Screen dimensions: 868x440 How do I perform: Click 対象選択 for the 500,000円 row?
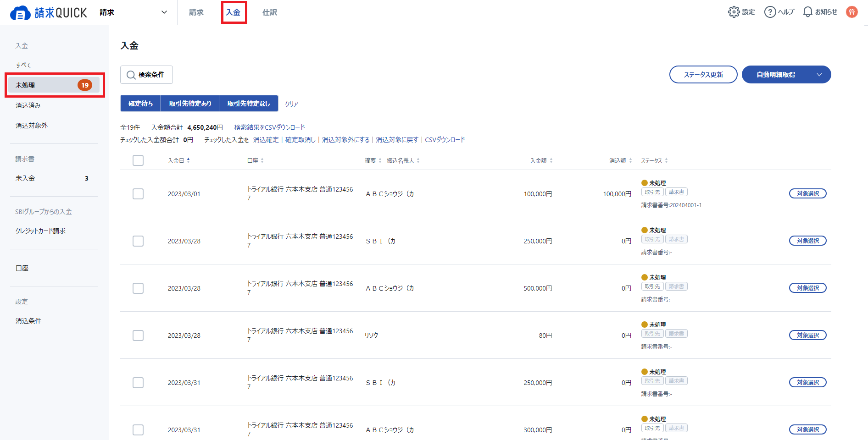[x=808, y=288]
